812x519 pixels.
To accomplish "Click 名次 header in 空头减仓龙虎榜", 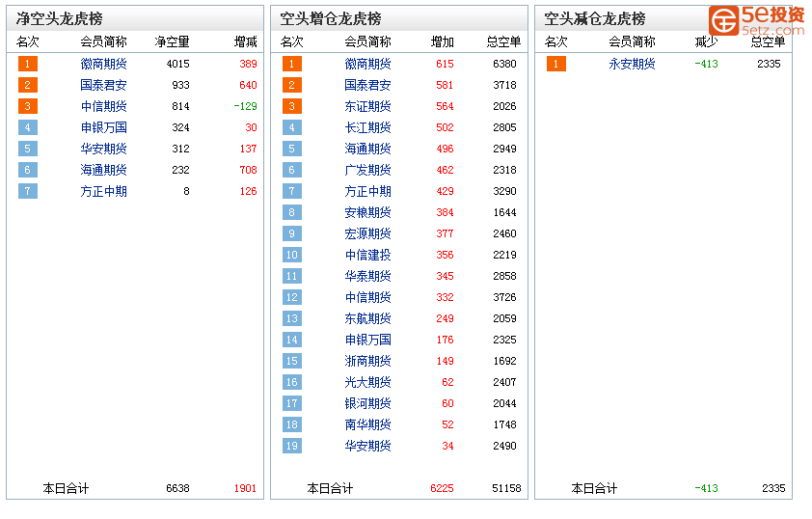I will point(556,41).
